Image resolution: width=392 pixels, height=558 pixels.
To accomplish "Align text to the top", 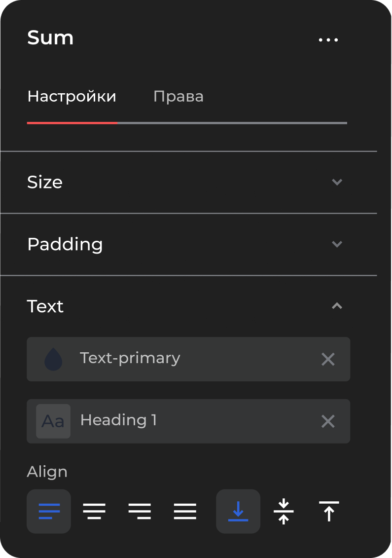I will click(x=329, y=511).
